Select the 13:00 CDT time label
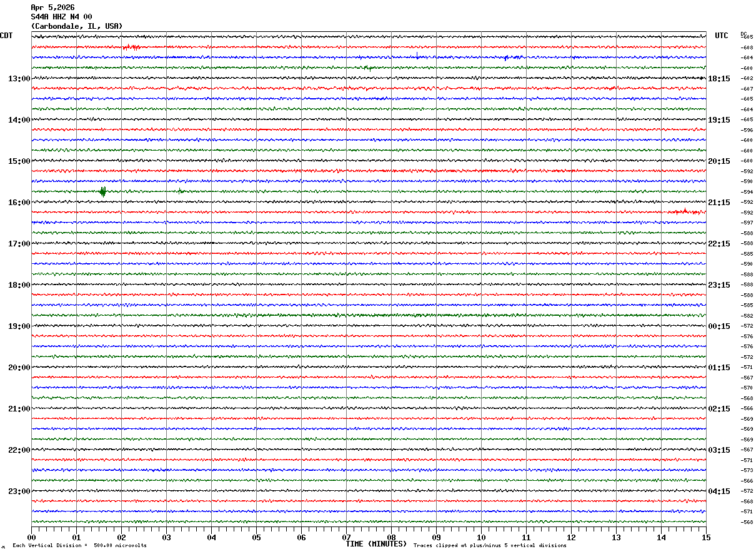This screenshot has height=554, width=756. [19, 79]
